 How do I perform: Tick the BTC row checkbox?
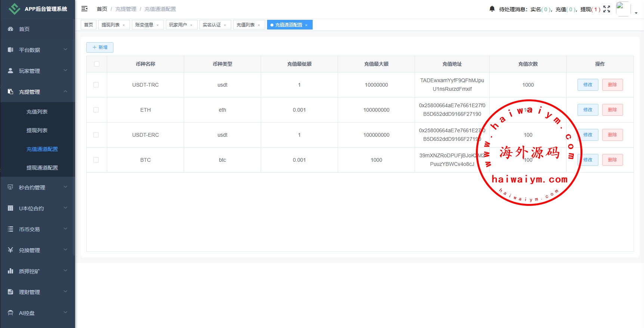[x=96, y=160]
